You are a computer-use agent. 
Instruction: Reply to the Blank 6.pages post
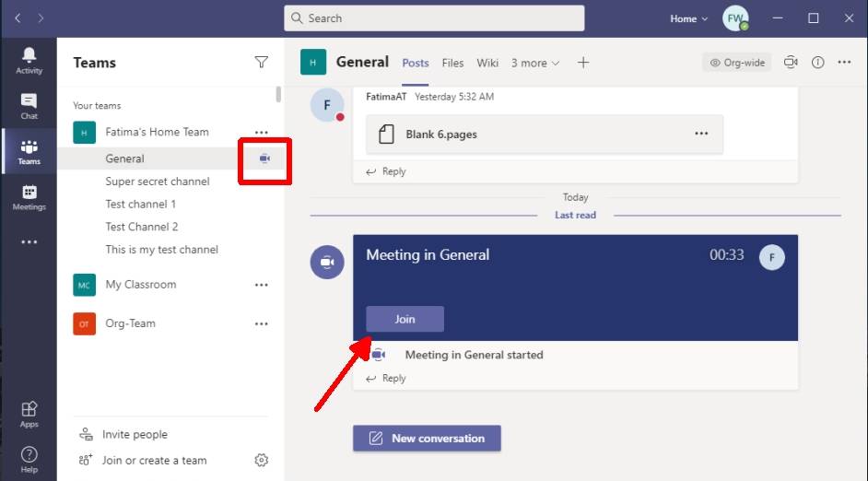coord(386,171)
